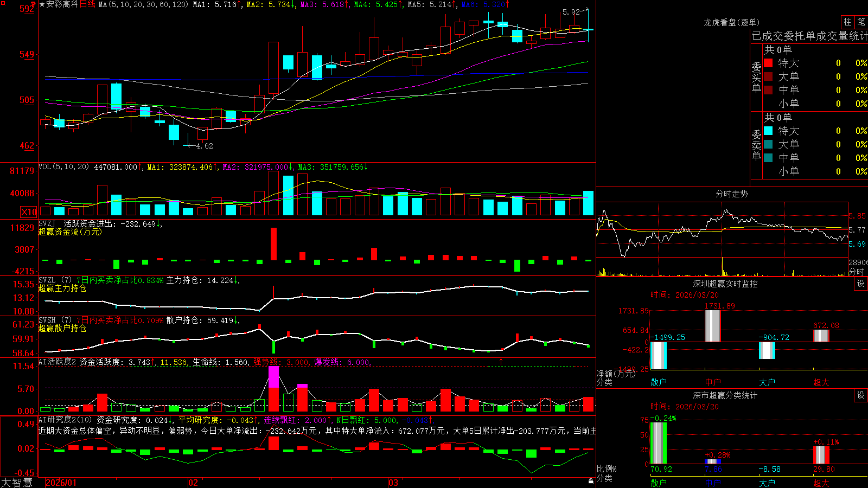Click the red 特大 buy-order color swatch
The width and height of the screenshot is (868, 488).
[x=768, y=63]
